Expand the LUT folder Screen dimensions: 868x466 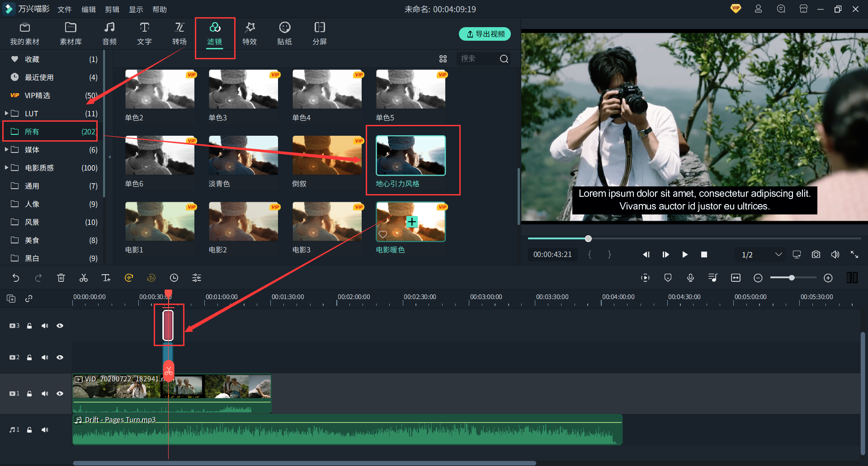[6, 113]
